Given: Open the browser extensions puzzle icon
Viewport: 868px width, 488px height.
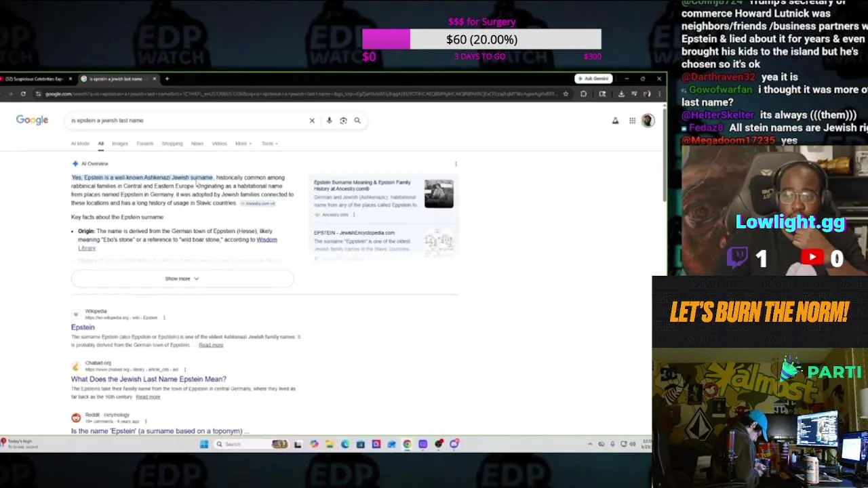Looking at the screenshot, I should click(x=583, y=94).
